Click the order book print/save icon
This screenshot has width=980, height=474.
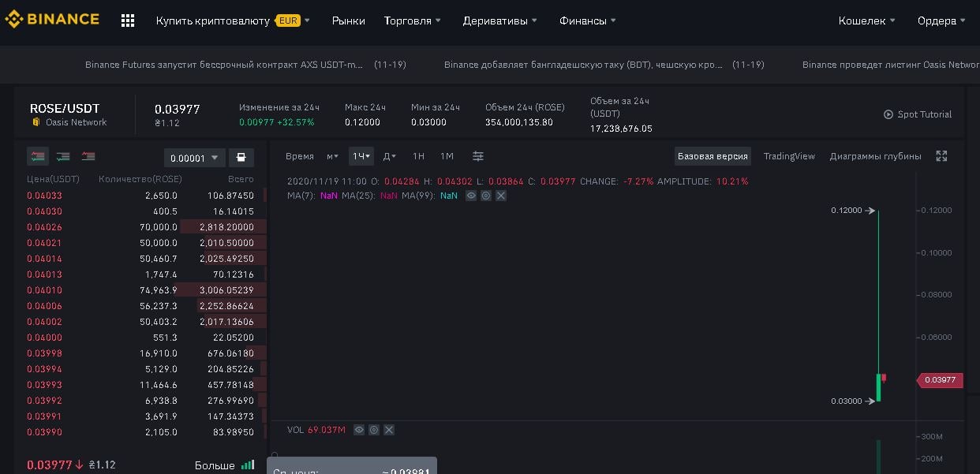click(241, 157)
